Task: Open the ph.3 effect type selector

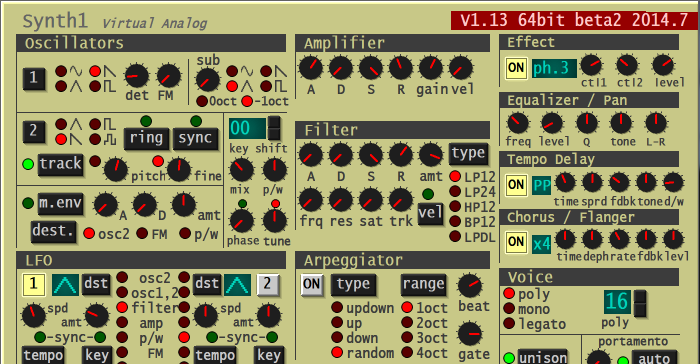Action: click(x=554, y=68)
